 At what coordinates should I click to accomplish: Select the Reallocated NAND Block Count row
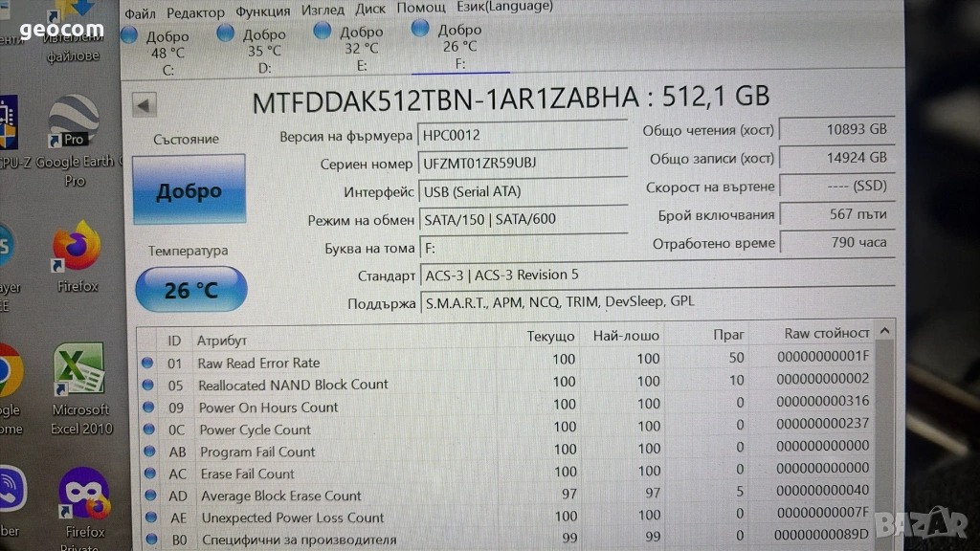pyautogui.click(x=292, y=385)
